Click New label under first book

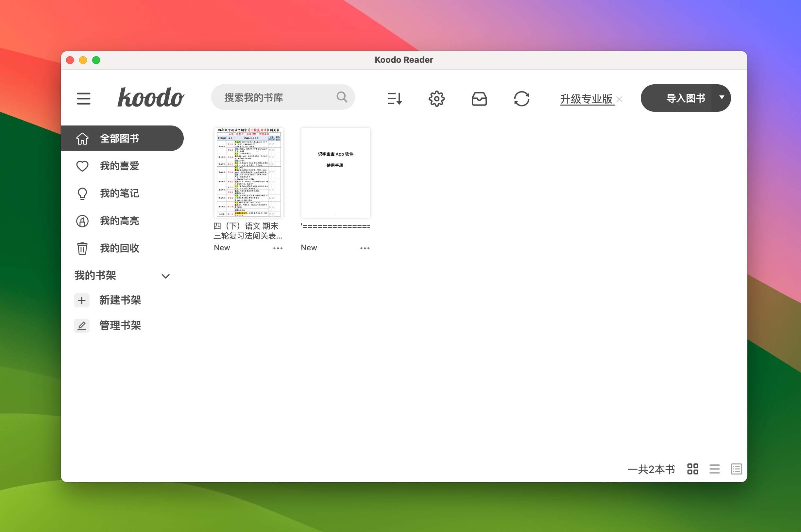click(x=222, y=248)
